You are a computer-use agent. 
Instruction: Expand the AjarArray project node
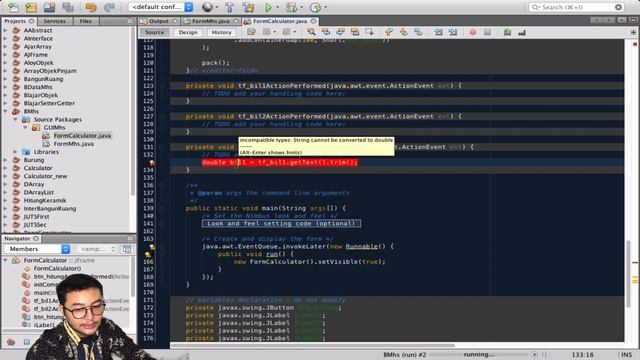coord(5,47)
